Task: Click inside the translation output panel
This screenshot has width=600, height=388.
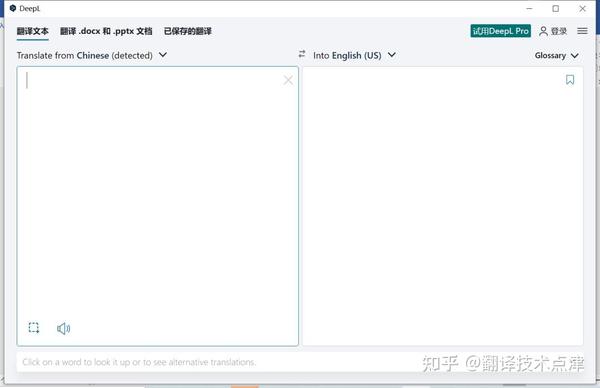Action: [x=443, y=207]
